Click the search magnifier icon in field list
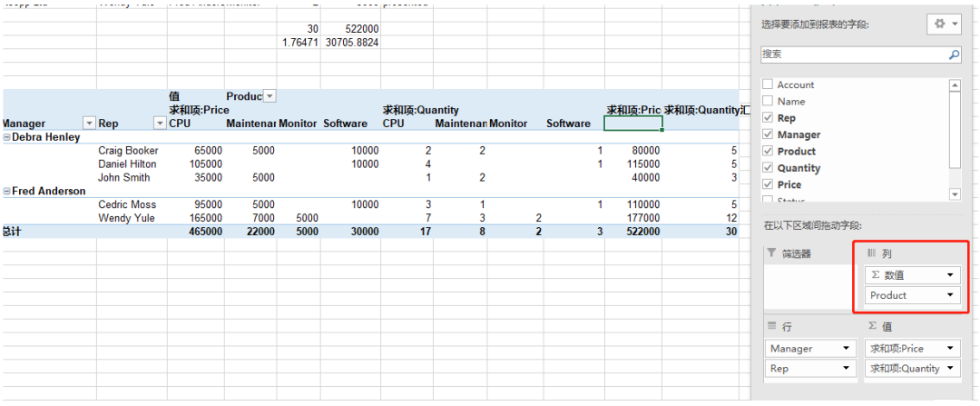This screenshot has height=406, width=980. 954,54
